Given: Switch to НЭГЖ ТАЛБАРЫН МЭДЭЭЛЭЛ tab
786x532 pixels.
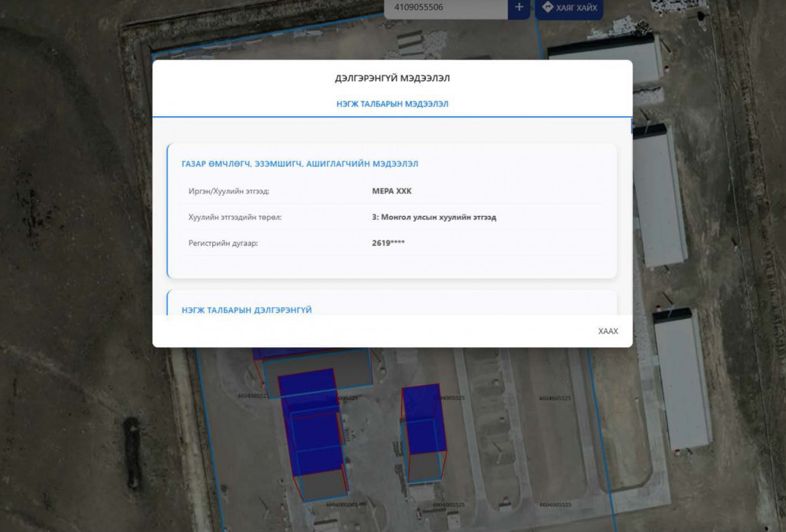Looking at the screenshot, I should click(x=392, y=104).
